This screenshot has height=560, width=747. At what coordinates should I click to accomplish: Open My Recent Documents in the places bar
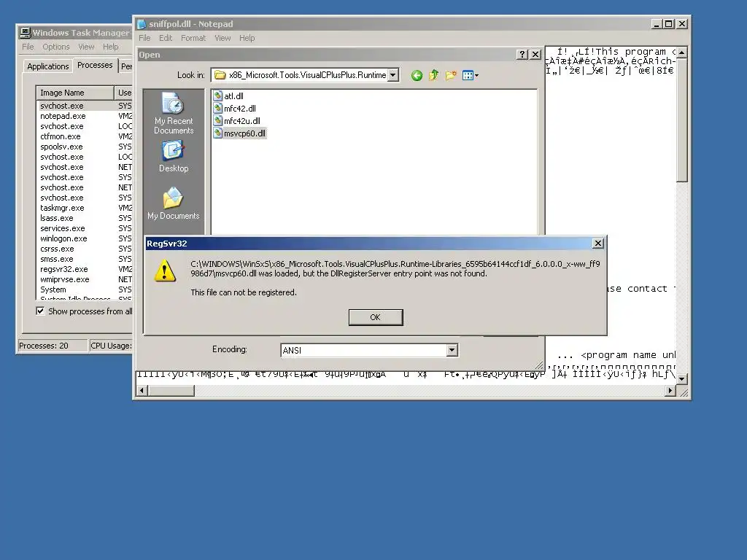(x=174, y=113)
